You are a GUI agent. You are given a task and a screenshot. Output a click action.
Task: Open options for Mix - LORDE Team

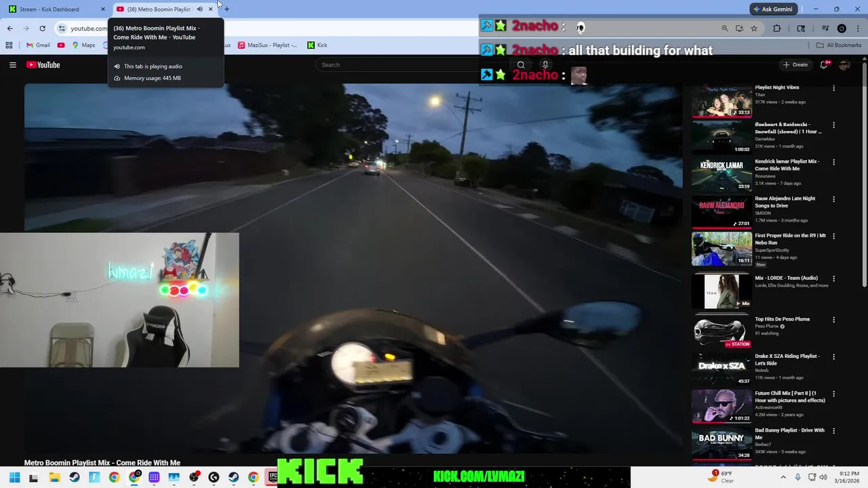(833, 279)
